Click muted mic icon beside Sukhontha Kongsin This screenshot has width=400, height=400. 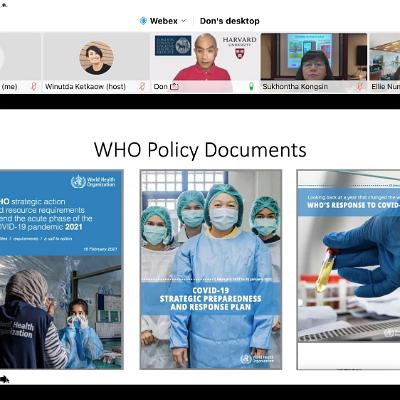coord(359,87)
